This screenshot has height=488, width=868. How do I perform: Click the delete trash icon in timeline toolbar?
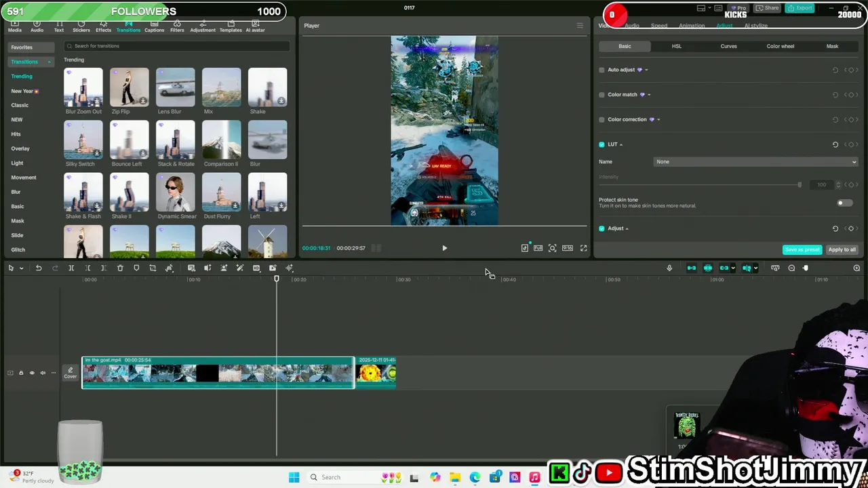coord(120,268)
